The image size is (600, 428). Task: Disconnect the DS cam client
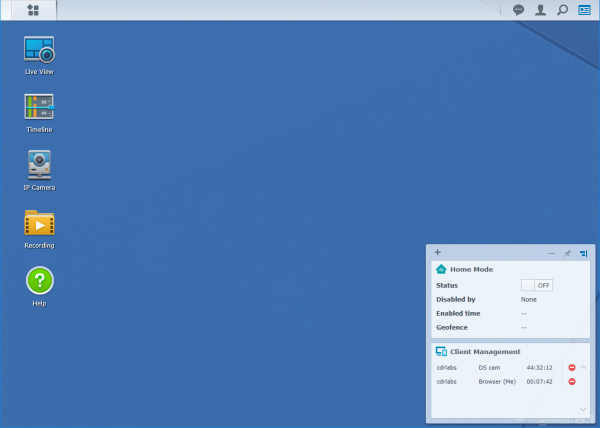coord(571,368)
